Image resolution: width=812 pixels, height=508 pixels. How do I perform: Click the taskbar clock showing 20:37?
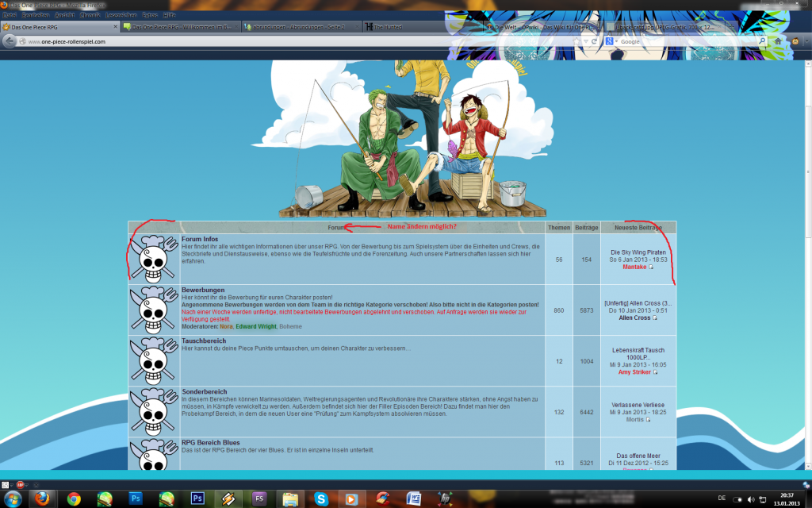point(787,499)
